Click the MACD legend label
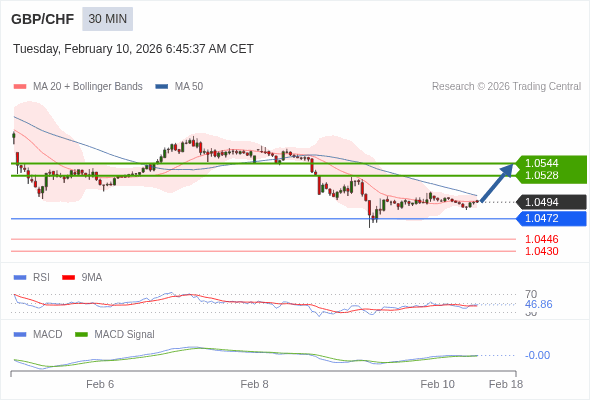The height and width of the screenshot is (400, 590). [48, 335]
